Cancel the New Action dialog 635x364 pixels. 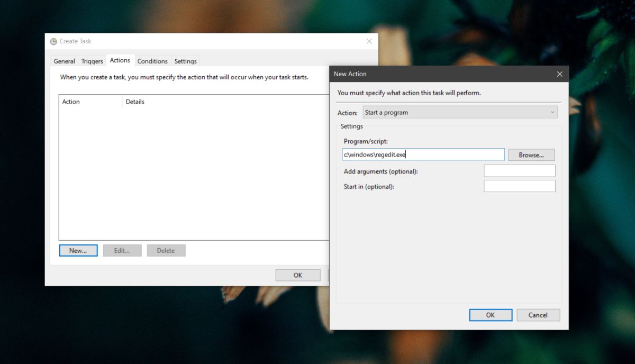(538, 315)
